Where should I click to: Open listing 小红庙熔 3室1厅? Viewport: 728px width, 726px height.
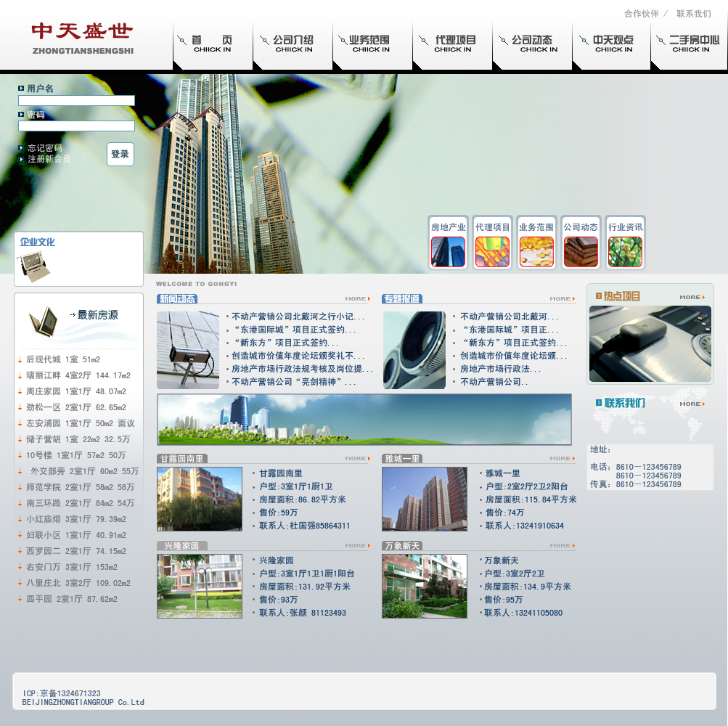76,519
